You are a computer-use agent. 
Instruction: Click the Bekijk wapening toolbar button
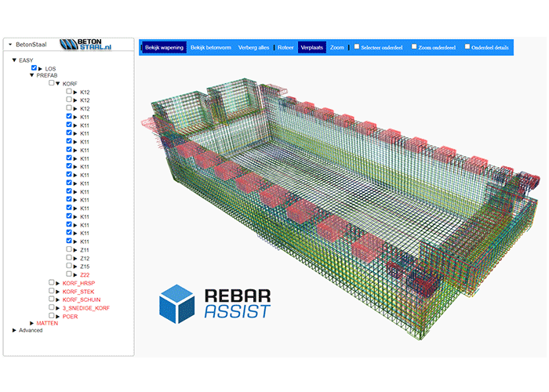[164, 47]
